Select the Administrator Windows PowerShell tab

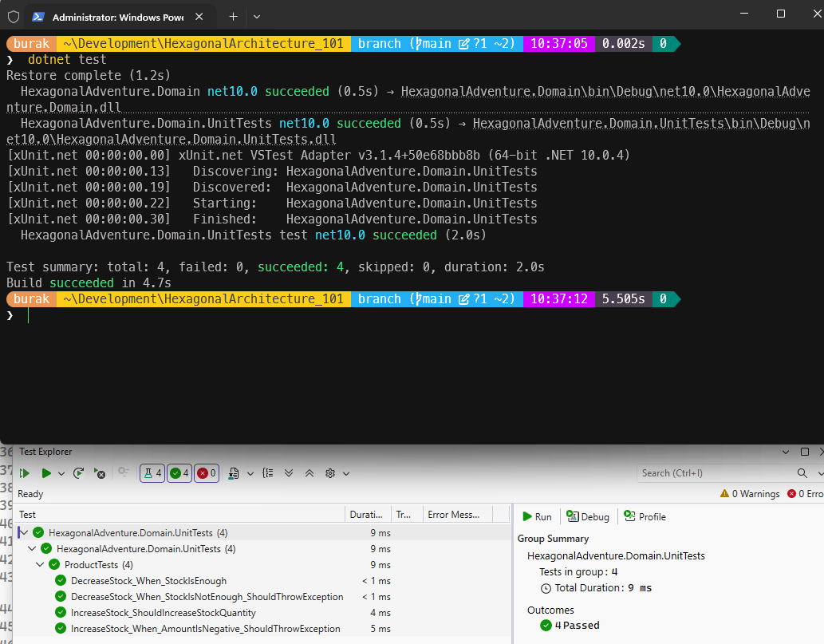117,17
